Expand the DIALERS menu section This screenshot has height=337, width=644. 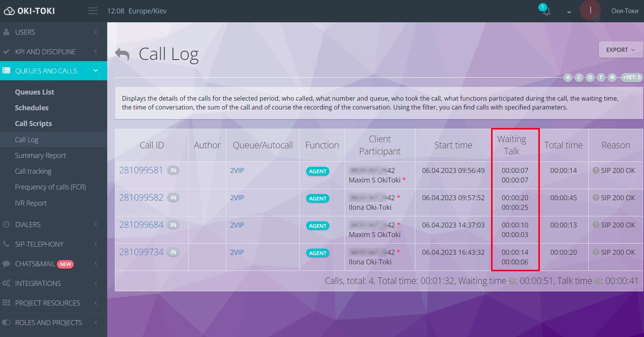[x=53, y=224]
